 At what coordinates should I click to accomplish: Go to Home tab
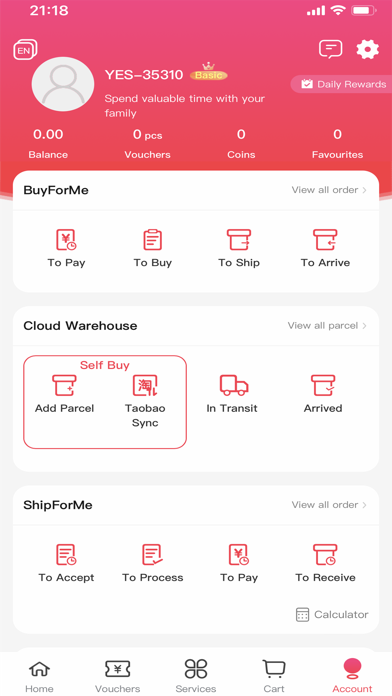(39, 676)
